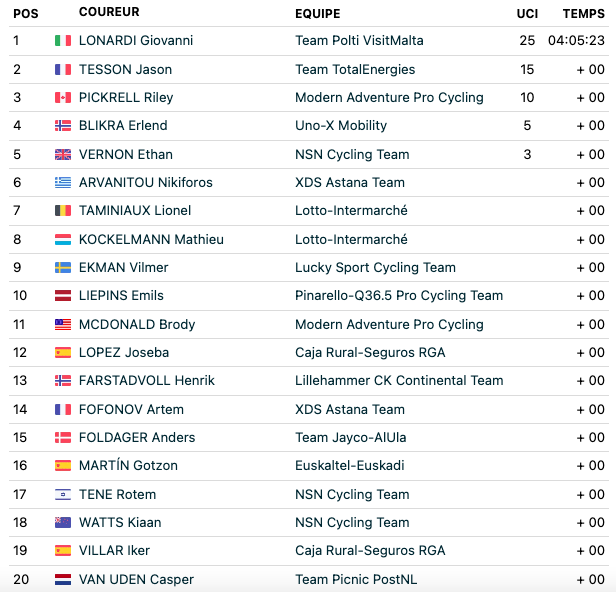
Task: Click the Latvian flag next to Liepins Emils
Action: (63, 295)
